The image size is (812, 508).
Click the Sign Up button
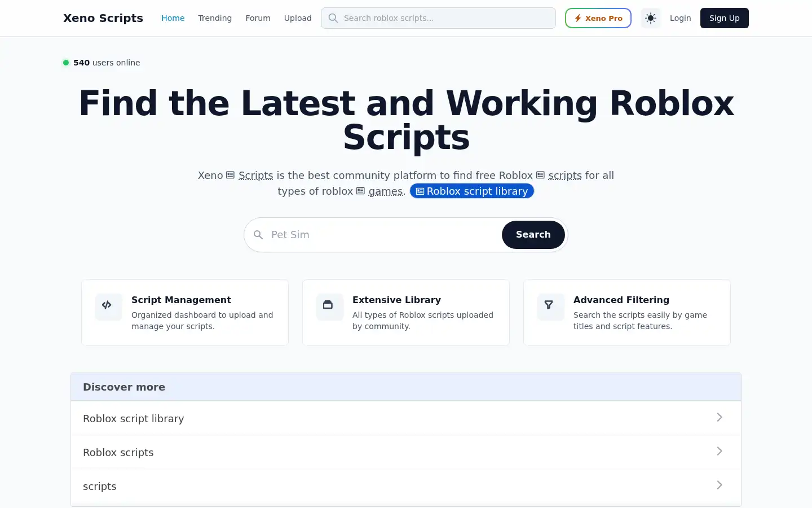pyautogui.click(x=725, y=18)
